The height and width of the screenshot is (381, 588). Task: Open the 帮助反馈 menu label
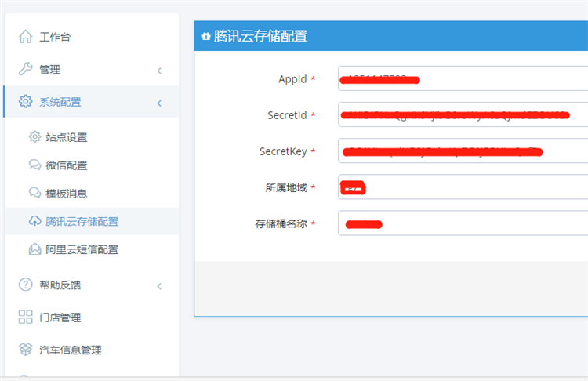(60, 285)
